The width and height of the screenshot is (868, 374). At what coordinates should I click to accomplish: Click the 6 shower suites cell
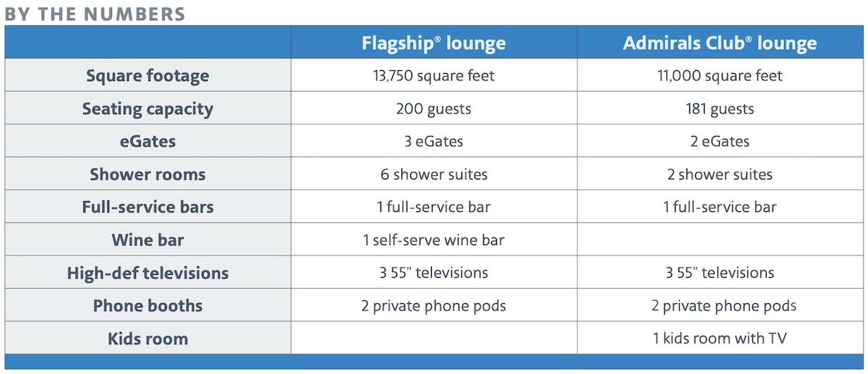[434, 174]
